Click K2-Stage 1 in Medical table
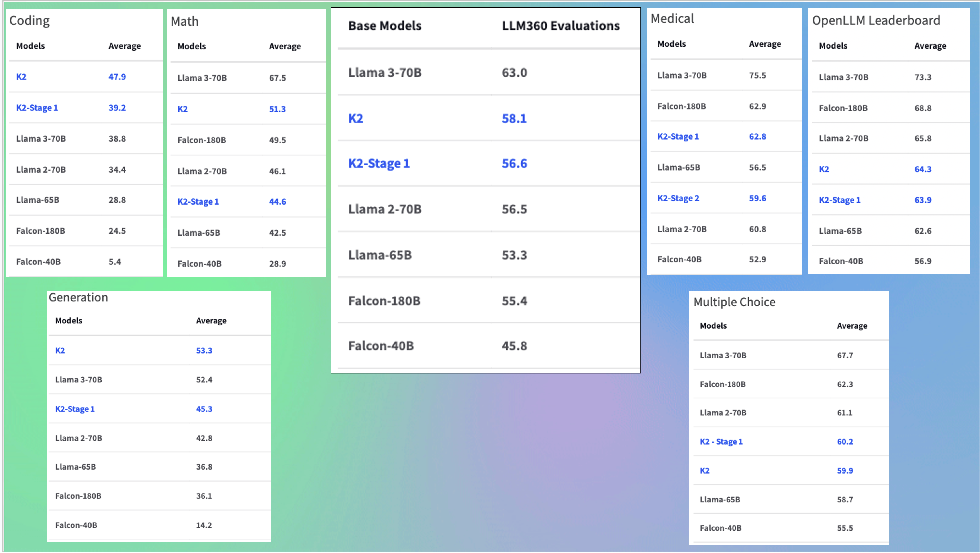 tap(678, 136)
